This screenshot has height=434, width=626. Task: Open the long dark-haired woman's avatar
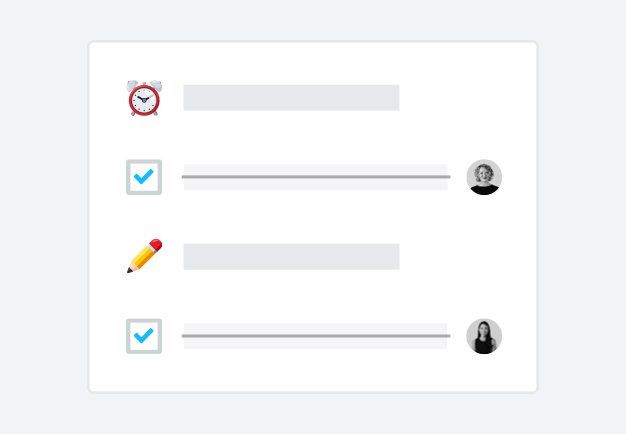click(484, 336)
